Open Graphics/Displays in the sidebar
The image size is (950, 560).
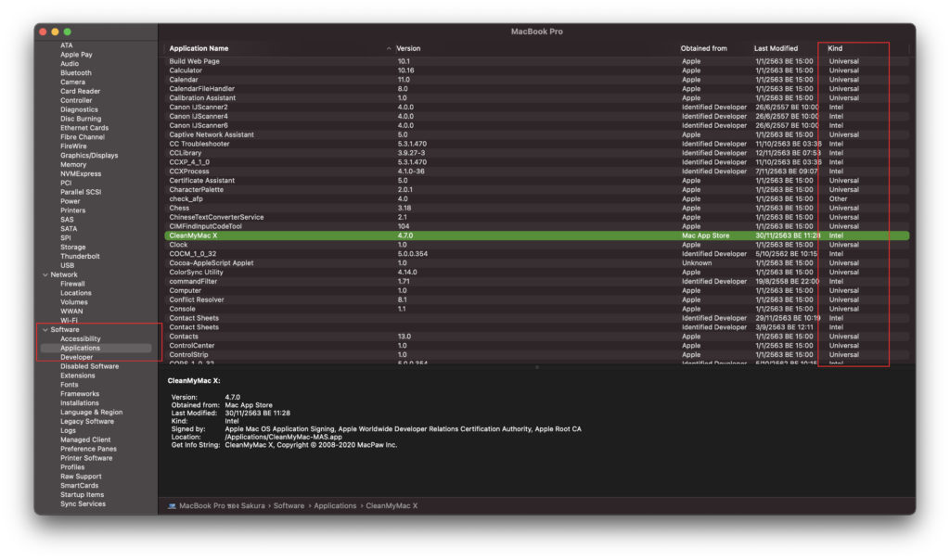coord(89,156)
